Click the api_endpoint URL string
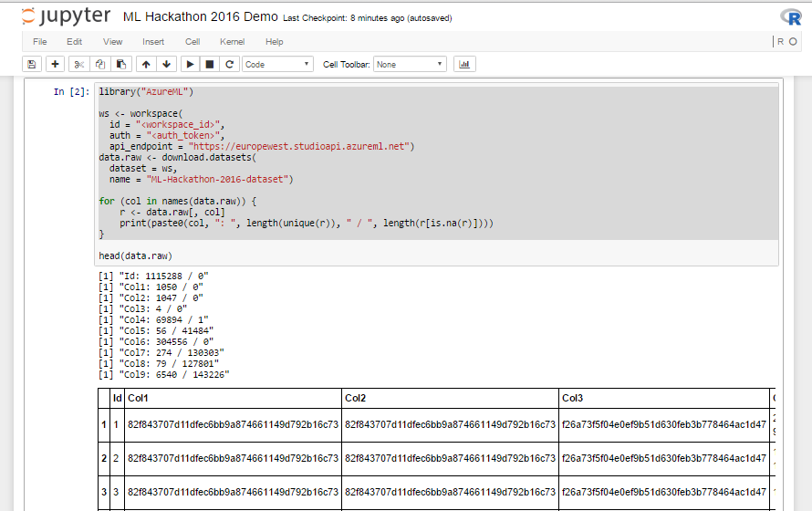The width and height of the screenshot is (812, 511). [x=299, y=147]
